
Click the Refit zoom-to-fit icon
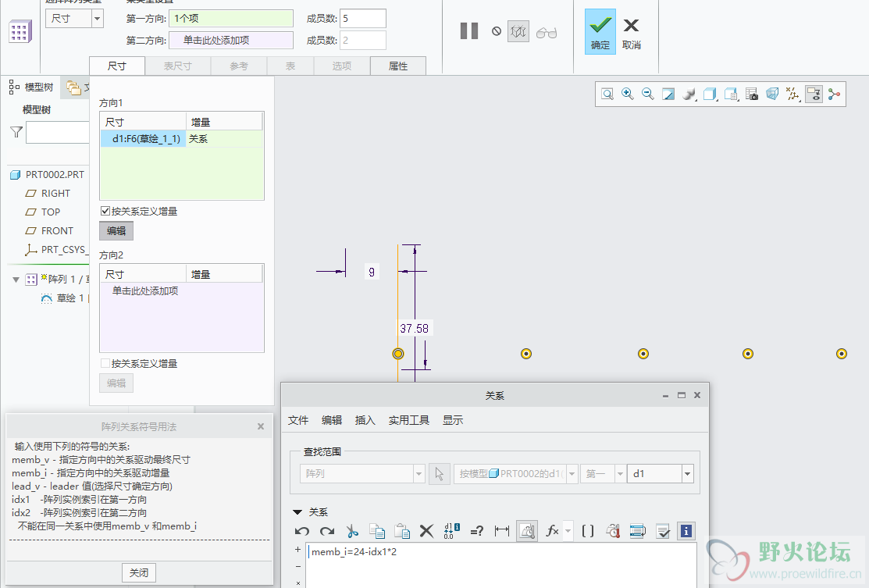click(x=607, y=94)
